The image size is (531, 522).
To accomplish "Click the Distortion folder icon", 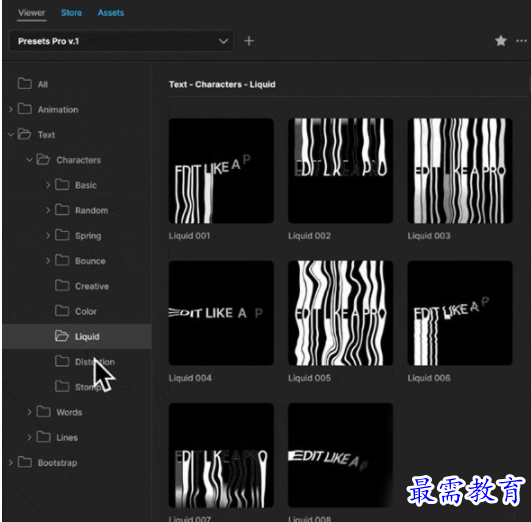I will click(x=62, y=361).
